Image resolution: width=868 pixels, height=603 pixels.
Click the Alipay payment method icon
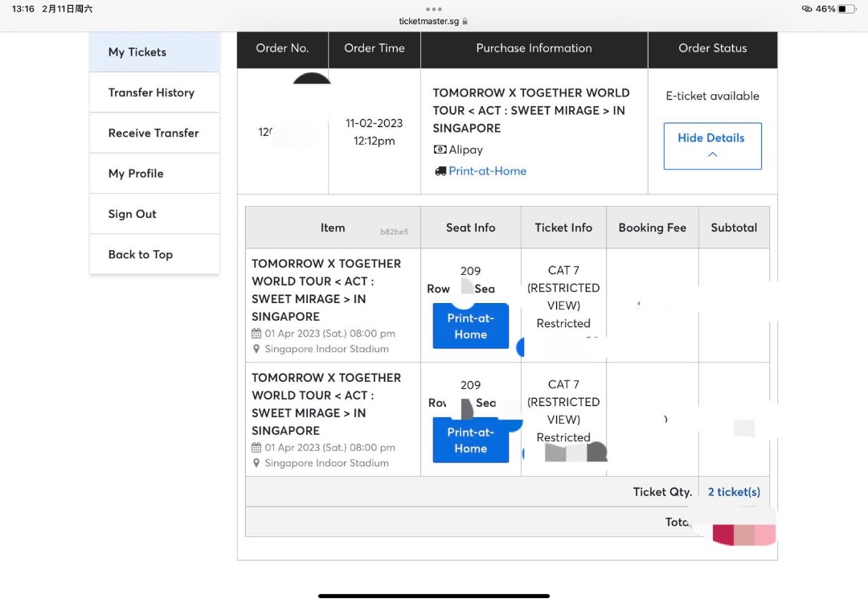440,150
